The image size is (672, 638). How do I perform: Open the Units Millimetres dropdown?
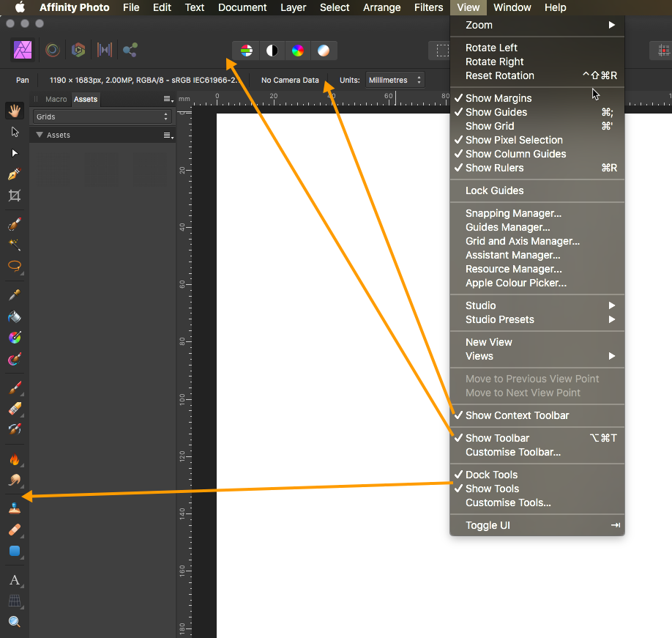coord(395,80)
